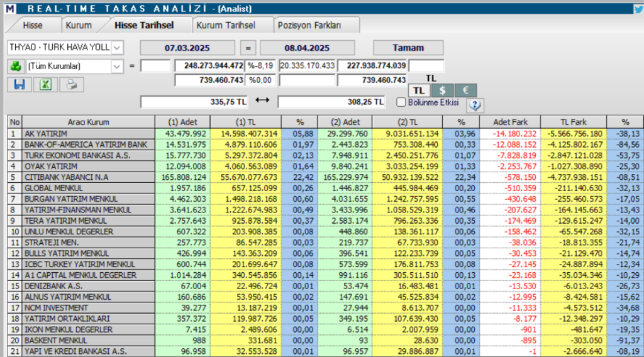Open the Pozisyon Farkları tab

309,25
